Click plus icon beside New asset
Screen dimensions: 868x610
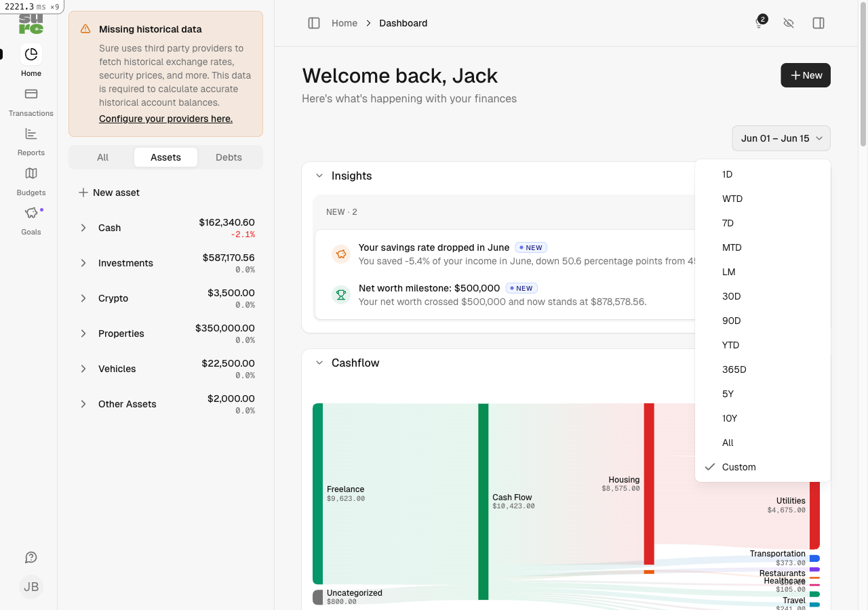pyautogui.click(x=83, y=192)
